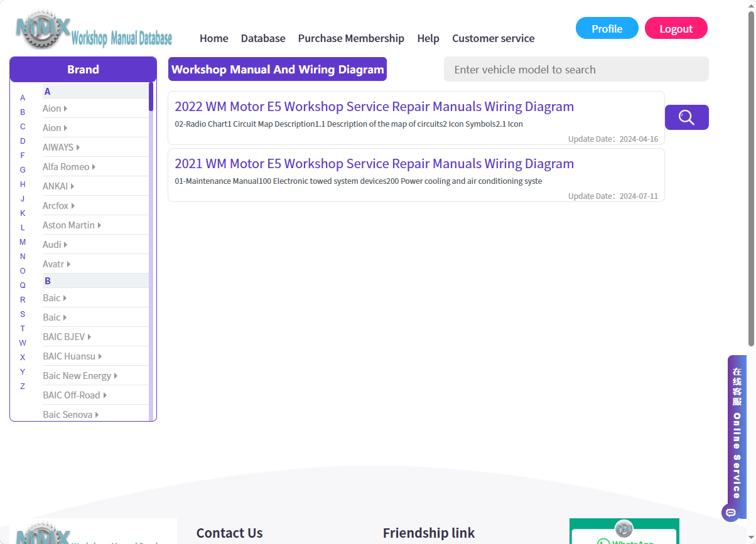Jump to letter D in brand index

23,141
